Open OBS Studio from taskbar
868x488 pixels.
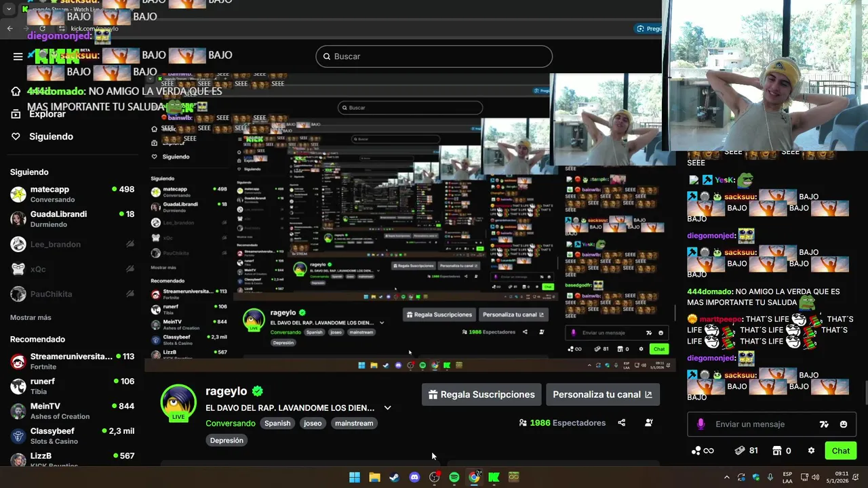click(x=434, y=477)
